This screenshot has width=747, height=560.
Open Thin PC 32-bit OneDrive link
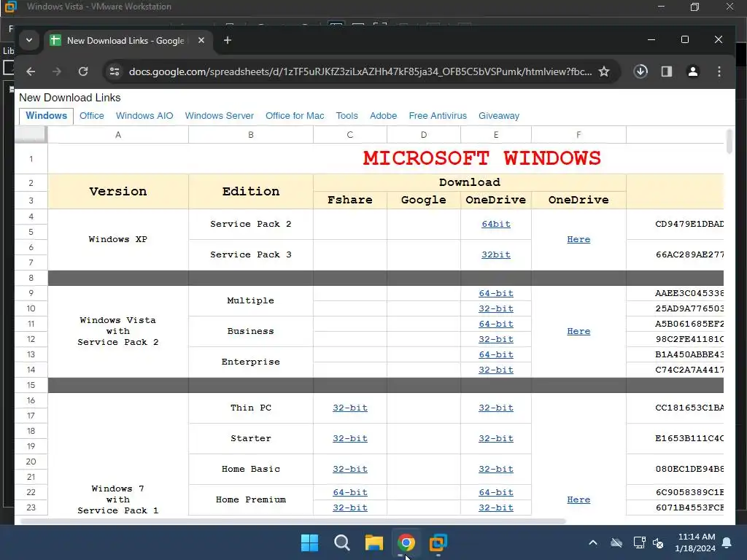click(496, 408)
